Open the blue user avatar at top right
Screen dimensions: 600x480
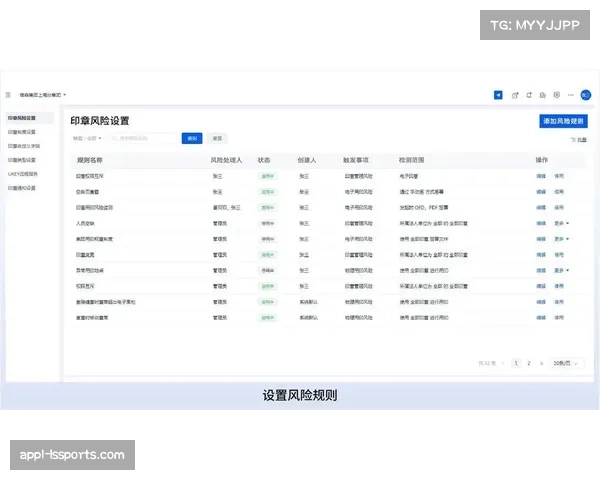click(x=586, y=95)
